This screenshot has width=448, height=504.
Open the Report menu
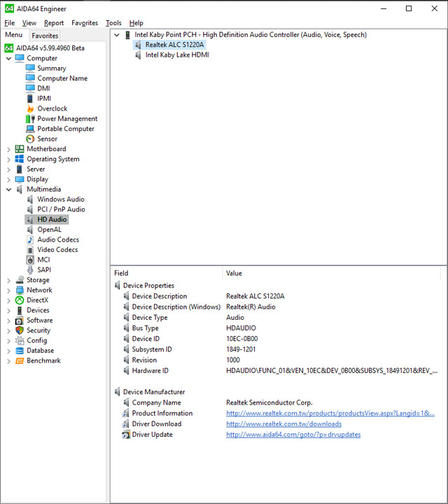coord(54,23)
